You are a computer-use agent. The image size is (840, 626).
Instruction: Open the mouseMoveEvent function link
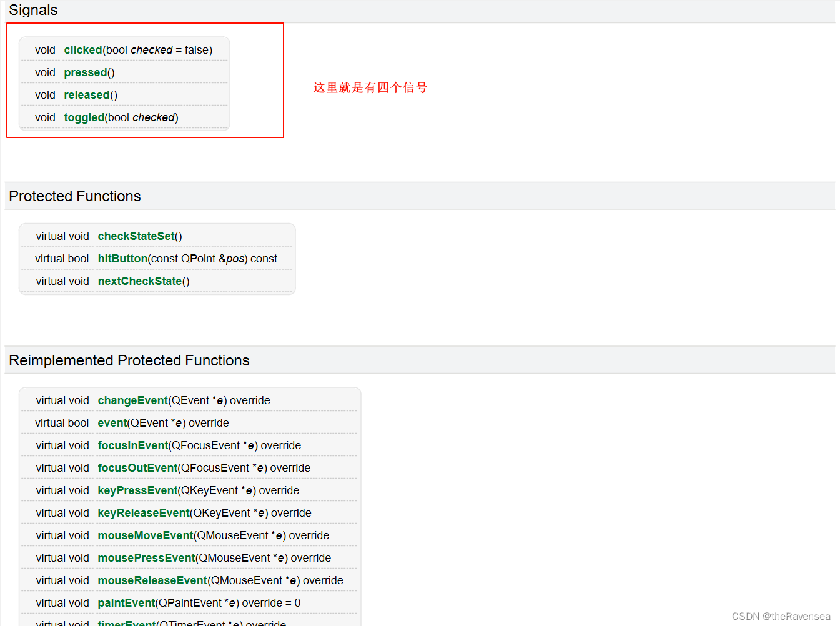coord(146,535)
